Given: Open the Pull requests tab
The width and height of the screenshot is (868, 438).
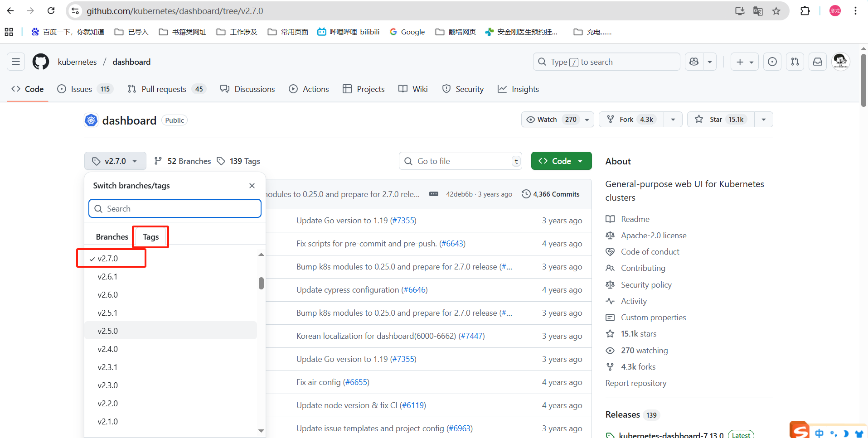Looking at the screenshot, I should point(167,89).
